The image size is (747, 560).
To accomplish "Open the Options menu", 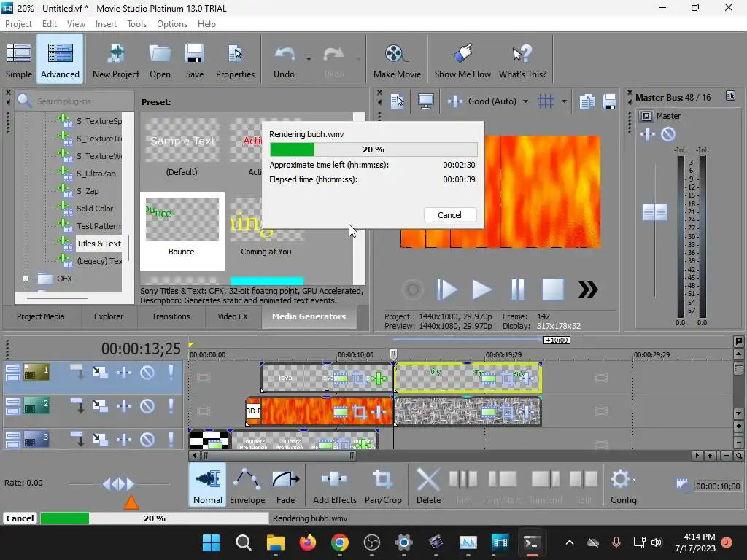I will click(172, 24).
